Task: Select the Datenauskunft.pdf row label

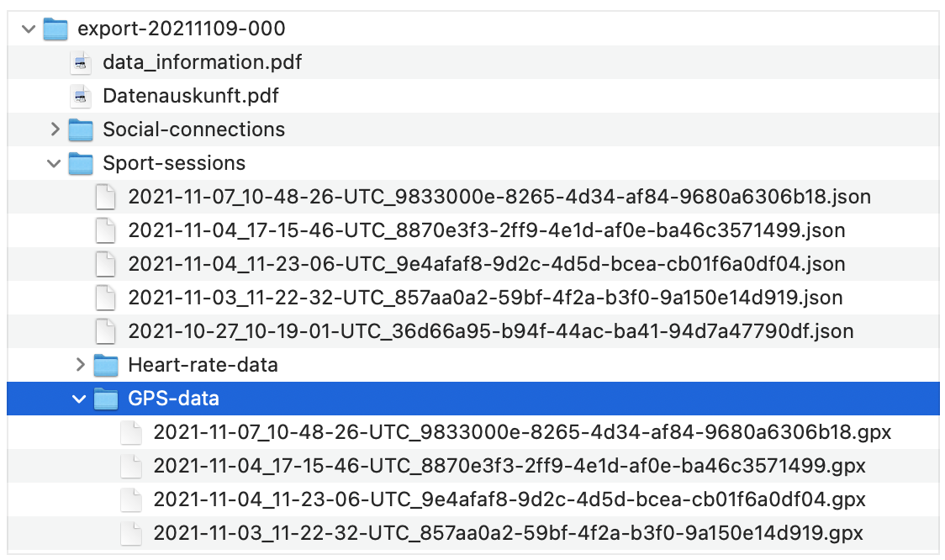Action: point(190,96)
